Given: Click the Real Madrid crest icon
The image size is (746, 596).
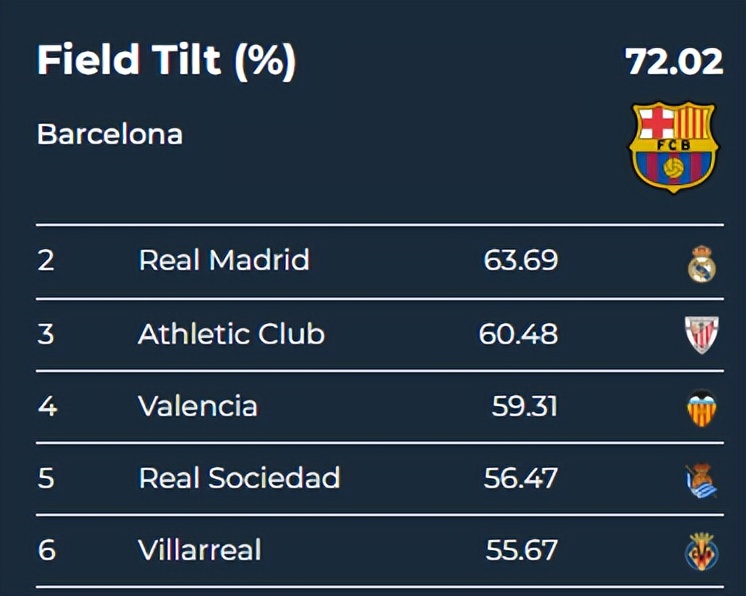Looking at the screenshot, I should click(701, 263).
